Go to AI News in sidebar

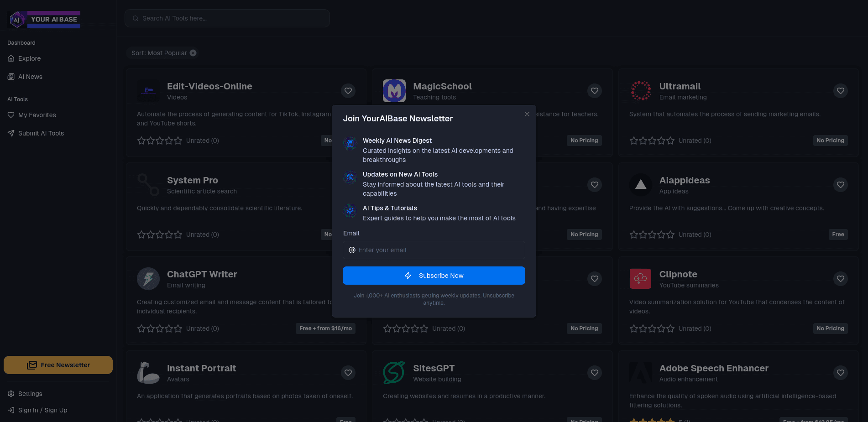30,77
